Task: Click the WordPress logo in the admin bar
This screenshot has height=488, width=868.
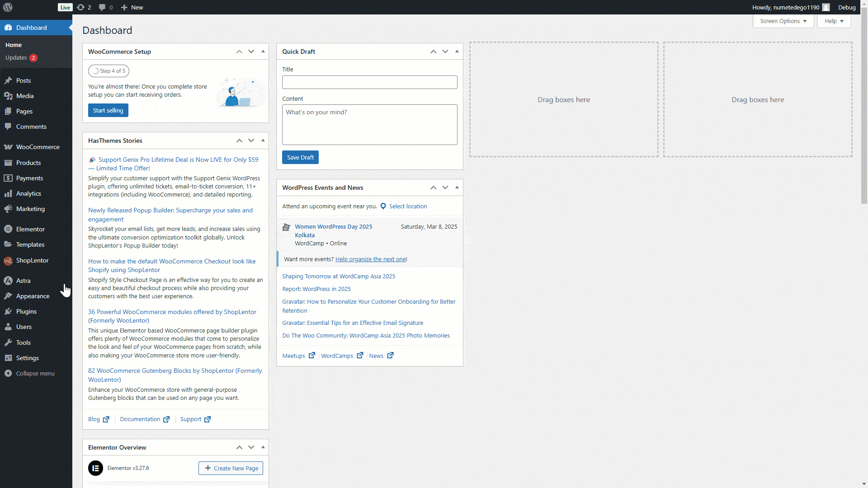Action: point(8,7)
